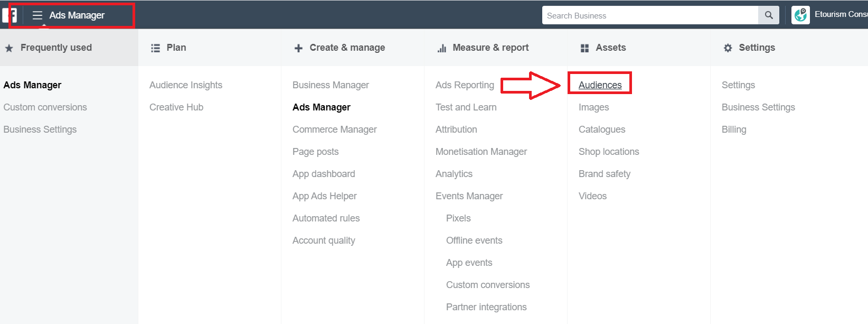The height and width of the screenshot is (324, 868).
Task: Open Analytics
Action: 454,174
